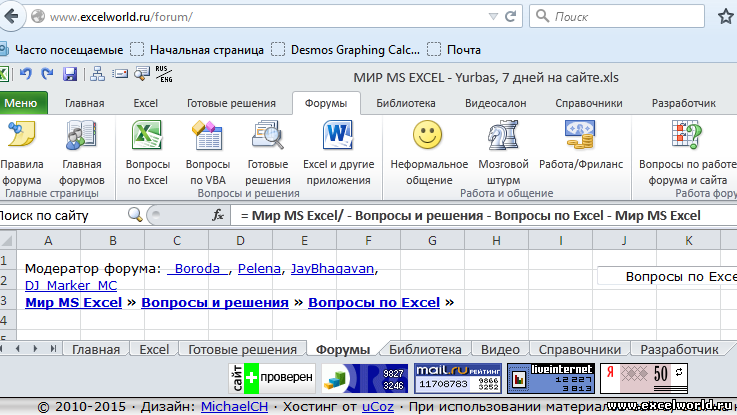Switch to the Справочники ribbon tab

tap(588, 103)
